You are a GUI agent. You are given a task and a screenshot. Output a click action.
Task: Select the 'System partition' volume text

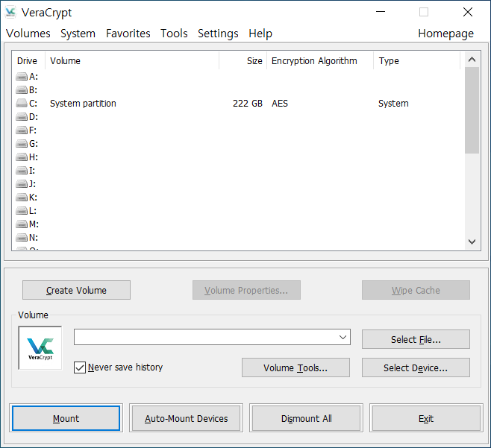(x=83, y=104)
